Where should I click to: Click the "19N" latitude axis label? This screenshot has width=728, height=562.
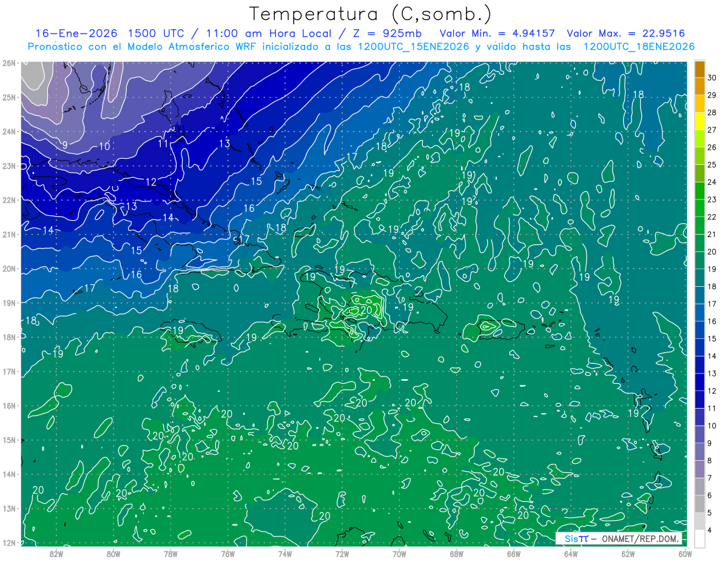click(x=9, y=303)
